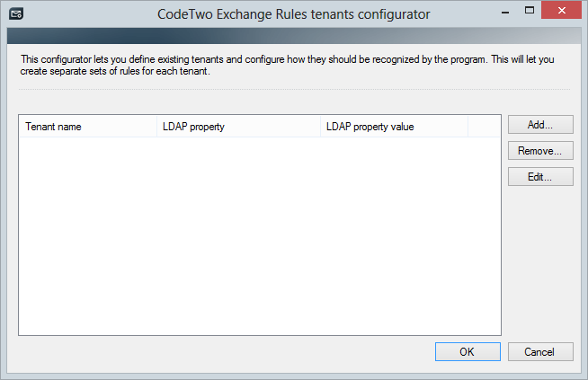This screenshot has height=380, width=588.
Task: Sort by the LDAP property column header
Action: 238,127
